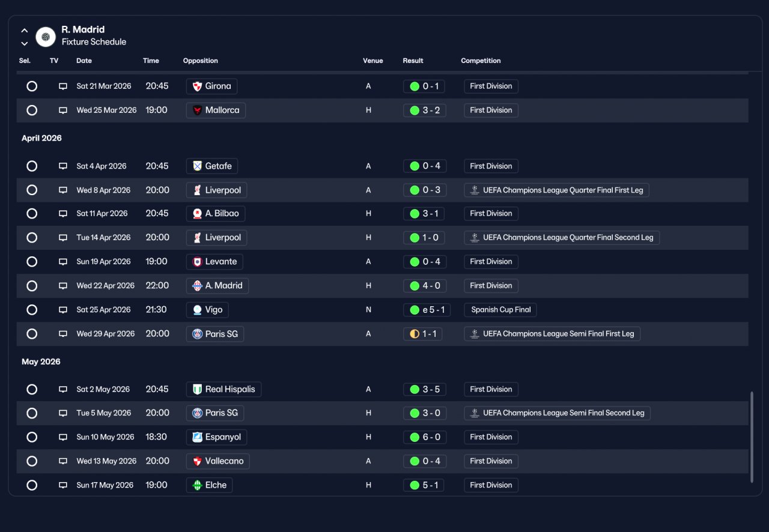Click the Espanyol team crest
Image resolution: width=769 pixels, height=532 pixels.
(x=197, y=437)
